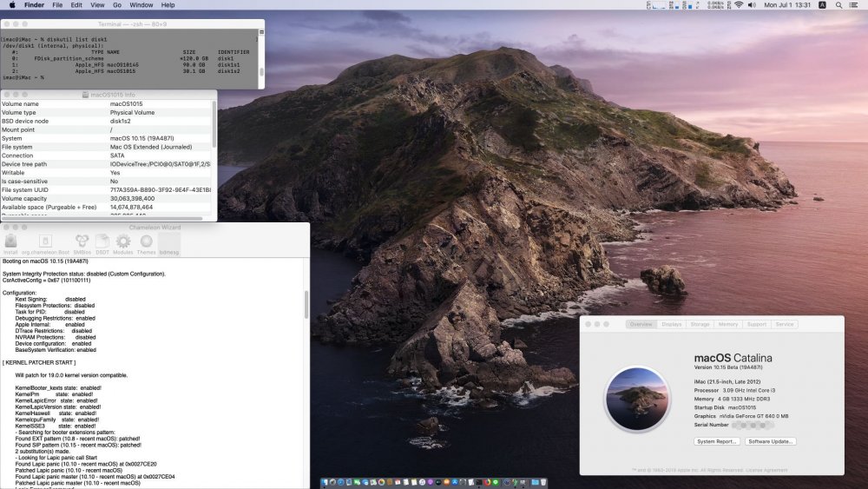Click 'Mac OS Extended (Journaled)' file system value
The height and width of the screenshot is (489, 868).
click(x=150, y=147)
